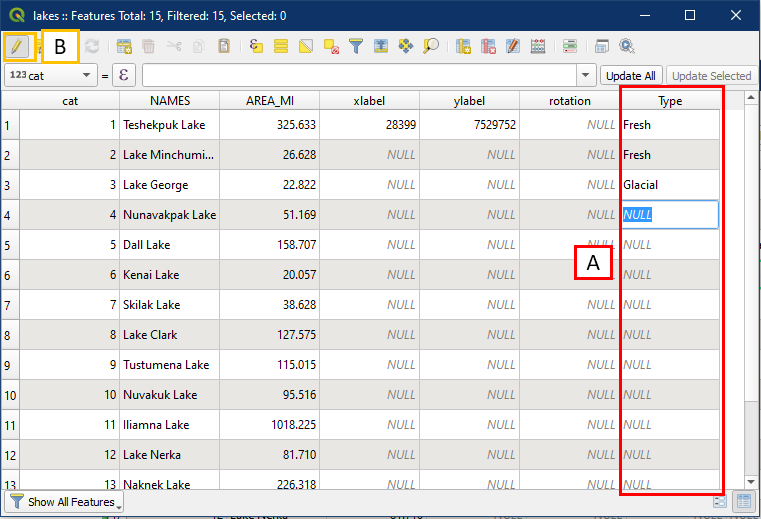761x519 pixels.
Task: Click the funnel filter icon in toolbar
Action: pyautogui.click(x=356, y=46)
